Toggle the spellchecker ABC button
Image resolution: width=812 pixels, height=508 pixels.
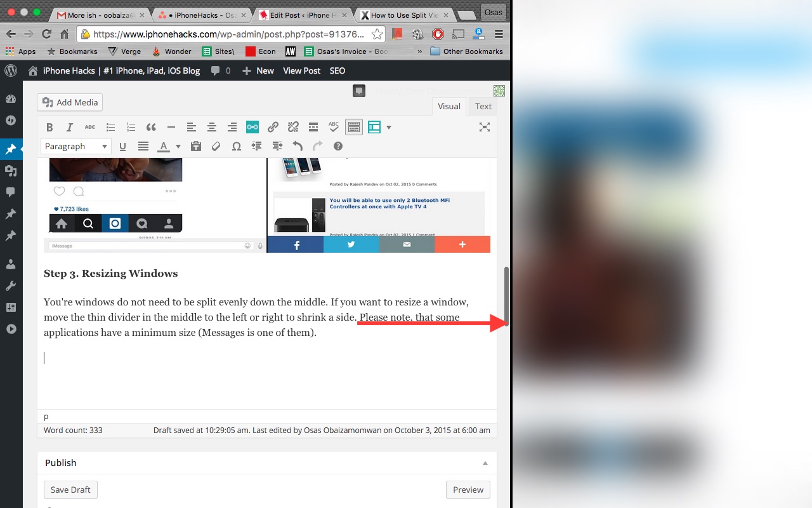334,127
